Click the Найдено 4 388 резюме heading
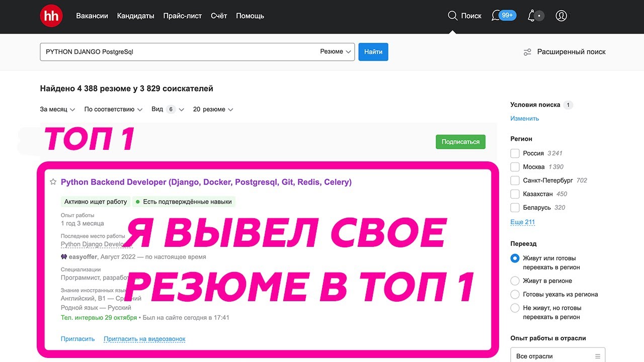 127,88
